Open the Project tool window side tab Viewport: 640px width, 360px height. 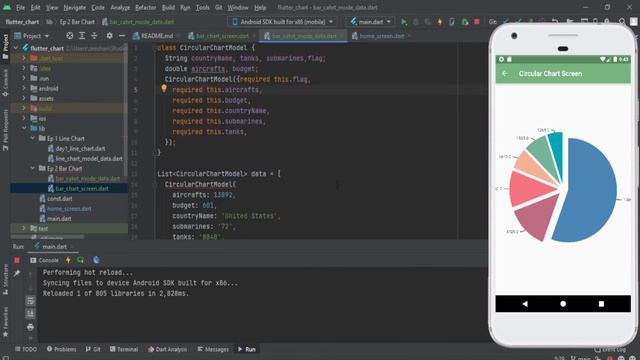5,46
